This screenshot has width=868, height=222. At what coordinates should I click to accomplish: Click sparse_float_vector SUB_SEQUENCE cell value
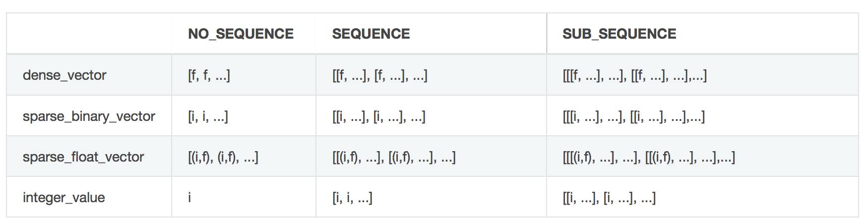[x=648, y=157]
